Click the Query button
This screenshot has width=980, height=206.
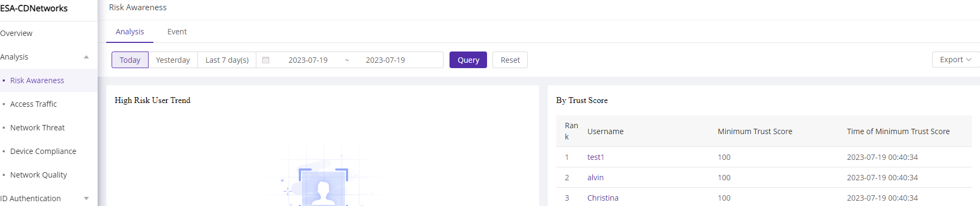[468, 60]
